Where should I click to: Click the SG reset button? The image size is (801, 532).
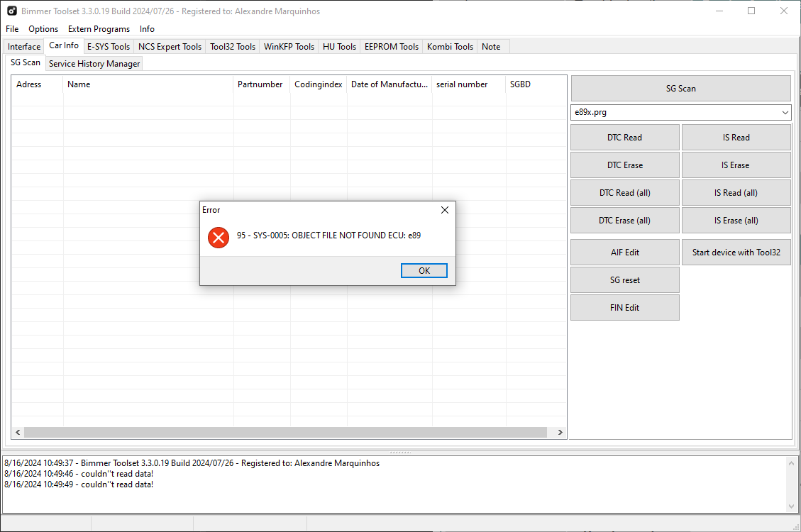coord(625,279)
